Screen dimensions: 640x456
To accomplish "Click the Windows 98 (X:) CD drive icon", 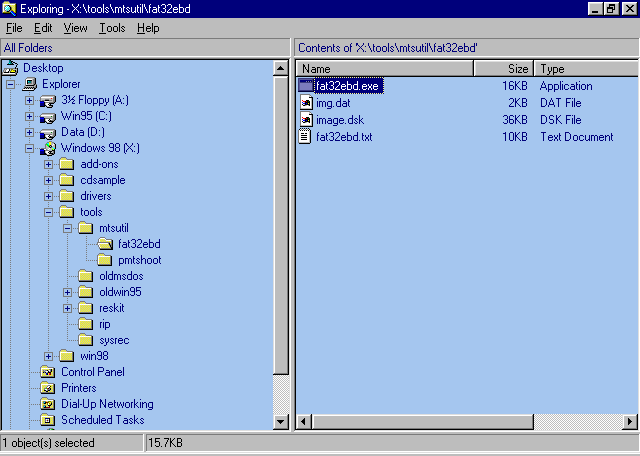I will click(x=48, y=149).
